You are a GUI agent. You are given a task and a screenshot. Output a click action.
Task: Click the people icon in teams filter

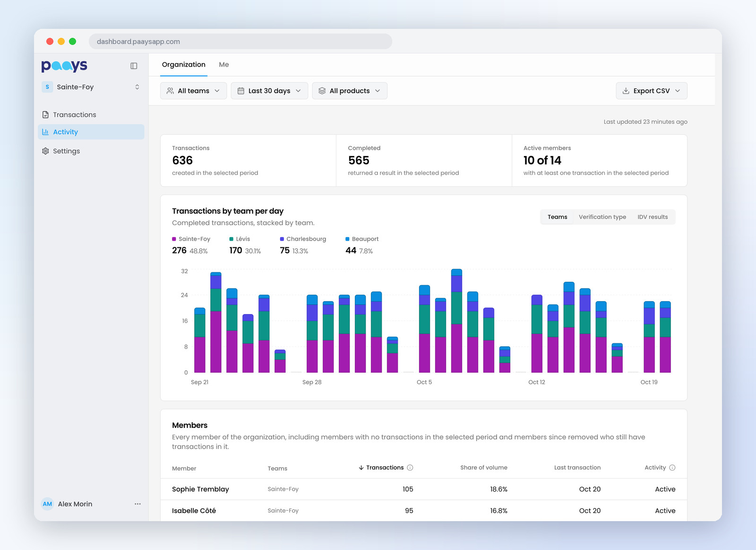point(170,91)
